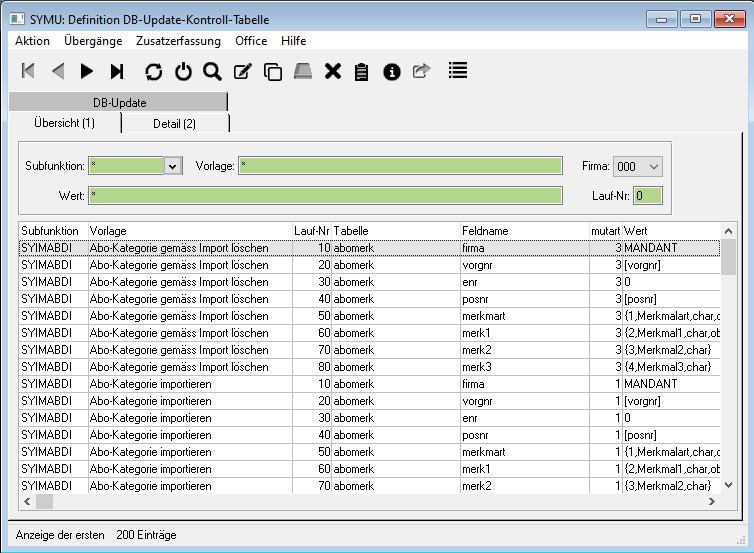This screenshot has height=553, width=754.
Task: Click the clipboard icon in the toolbar
Action: (x=362, y=71)
